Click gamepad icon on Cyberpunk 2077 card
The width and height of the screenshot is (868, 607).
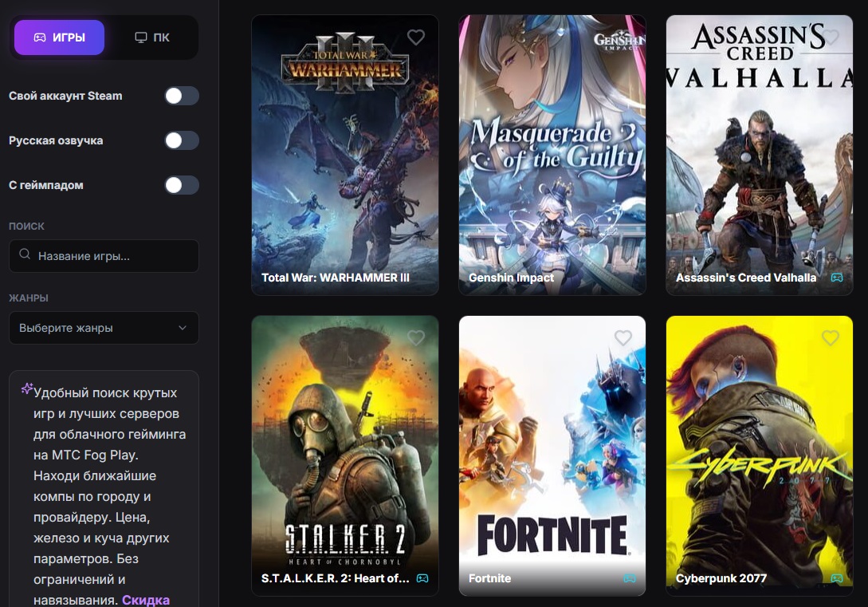pyautogui.click(x=837, y=578)
